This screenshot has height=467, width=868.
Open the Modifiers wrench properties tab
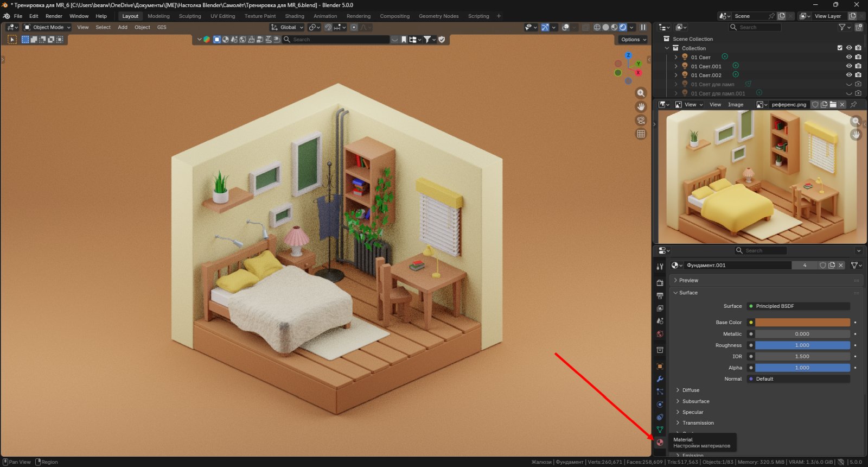click(x=660, y=379)
